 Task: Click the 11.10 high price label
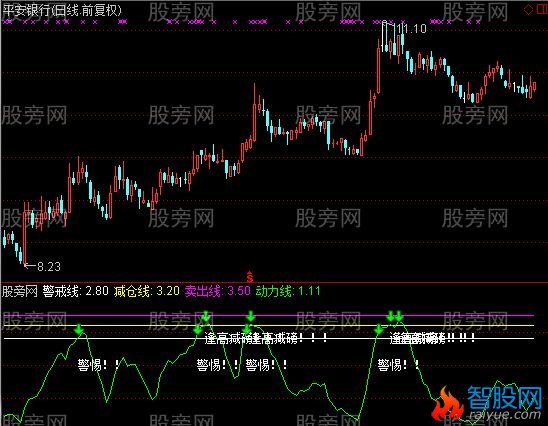[x=411, y=29]
